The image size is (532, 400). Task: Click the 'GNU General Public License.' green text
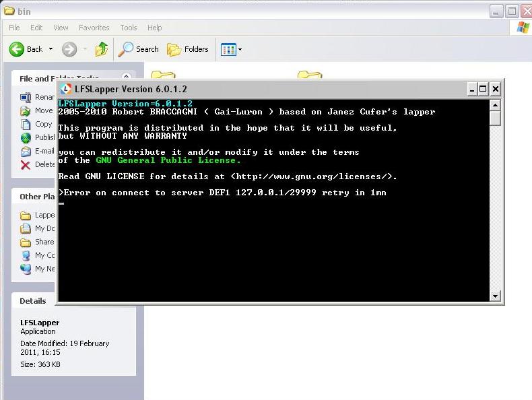[168, 160]
